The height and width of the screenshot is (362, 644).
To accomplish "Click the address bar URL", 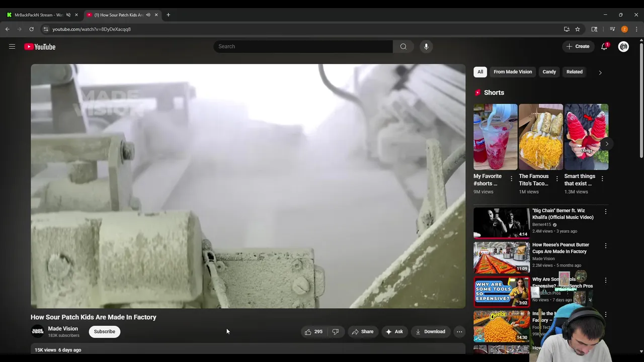I will coord(92,29).
